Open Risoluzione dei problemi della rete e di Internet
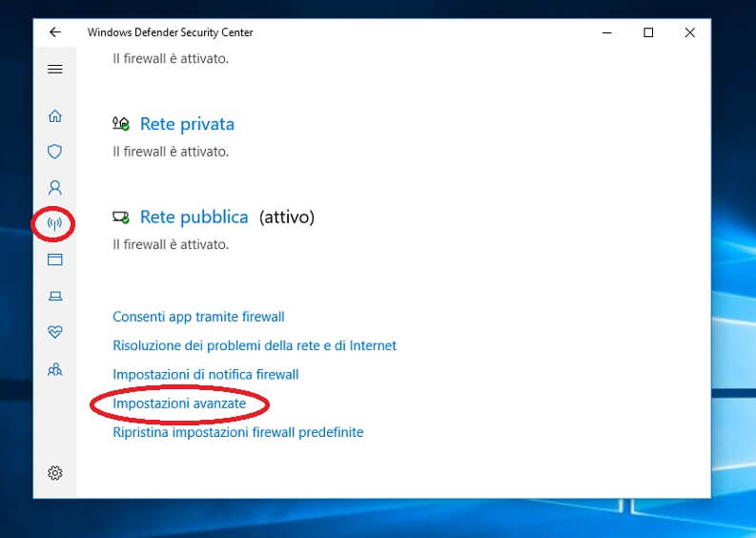The width and height of the screenshot is (756, 538). [x=255, y=345]
